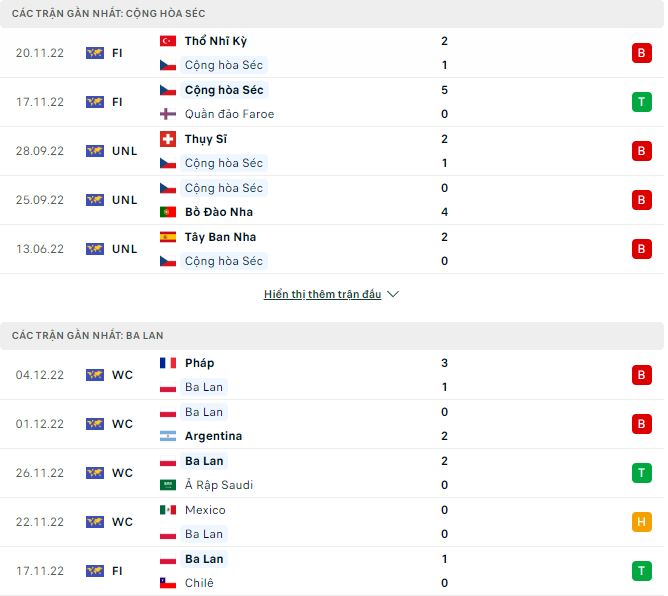Viewport: 668px width, 596px height.
Task: Click red B badge for Thổ Nhĩ Kỳ match
Action: (x=641, y=53)
